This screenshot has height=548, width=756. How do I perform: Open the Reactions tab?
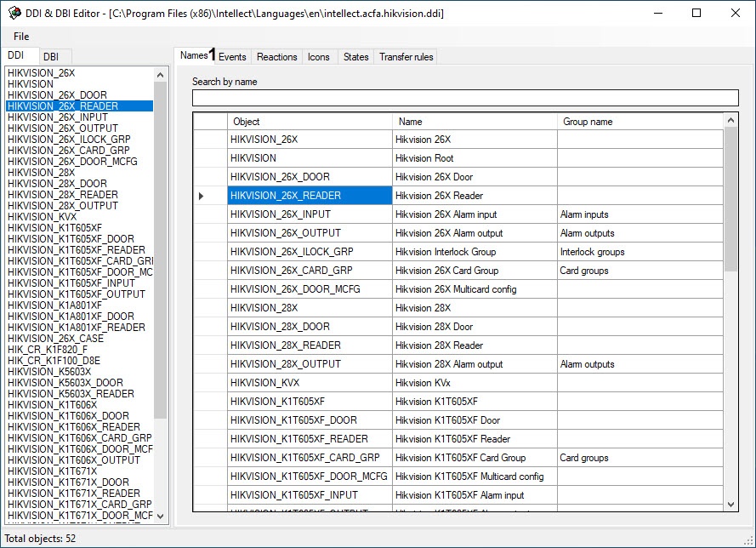[277, 57]
